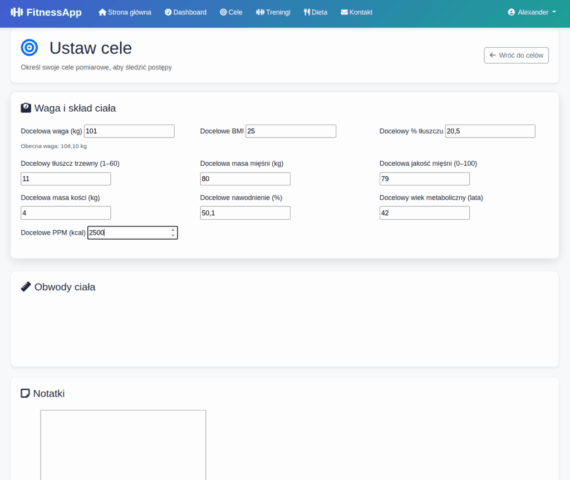
Task: Click the Obwody ciała section title
Action: coord(65,287)
